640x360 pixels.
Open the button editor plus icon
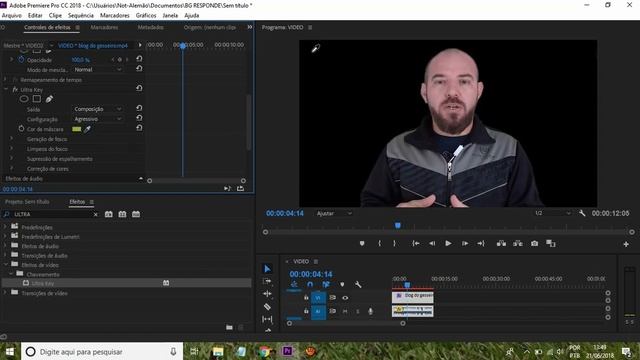(626, 244)
